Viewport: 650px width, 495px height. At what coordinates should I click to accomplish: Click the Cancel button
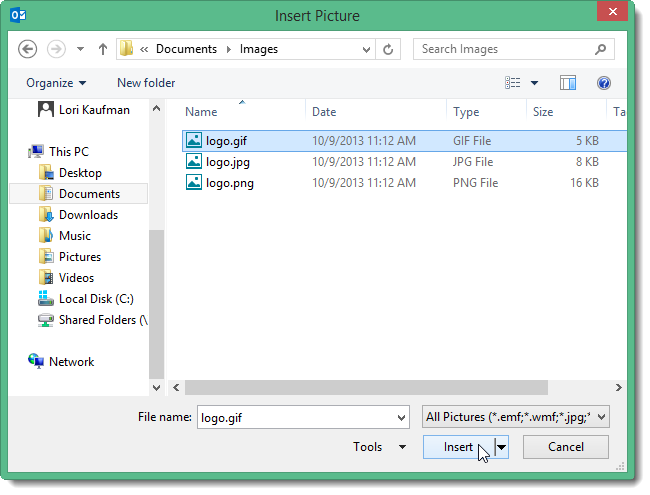tap(566, 447)
